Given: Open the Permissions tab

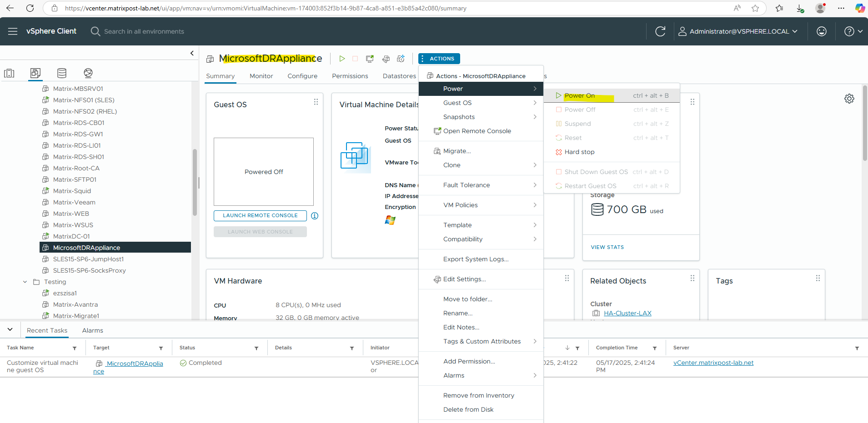Looking at the screenshot, I should click(x=350, y=76).
